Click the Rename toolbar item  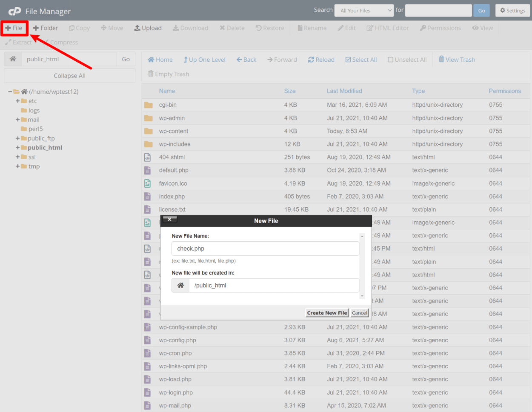coord(312,28)
